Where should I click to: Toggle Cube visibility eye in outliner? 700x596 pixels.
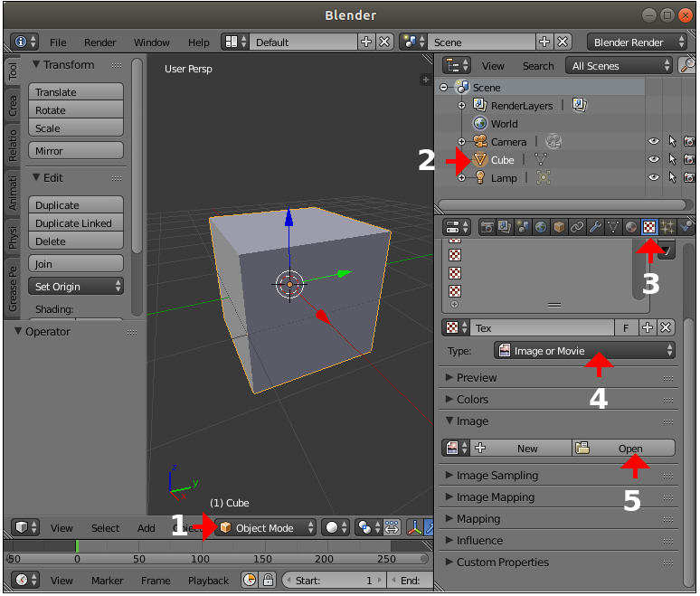click(x=654, y=159)
